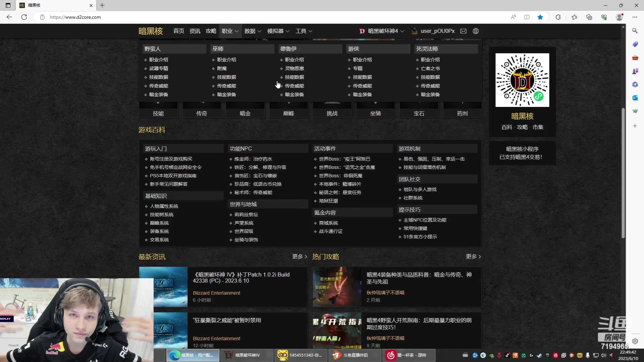The height and width of the screenshot is (362, 644).
Task: Click the QR code image for 暗黑核
Action: [522, 80]
